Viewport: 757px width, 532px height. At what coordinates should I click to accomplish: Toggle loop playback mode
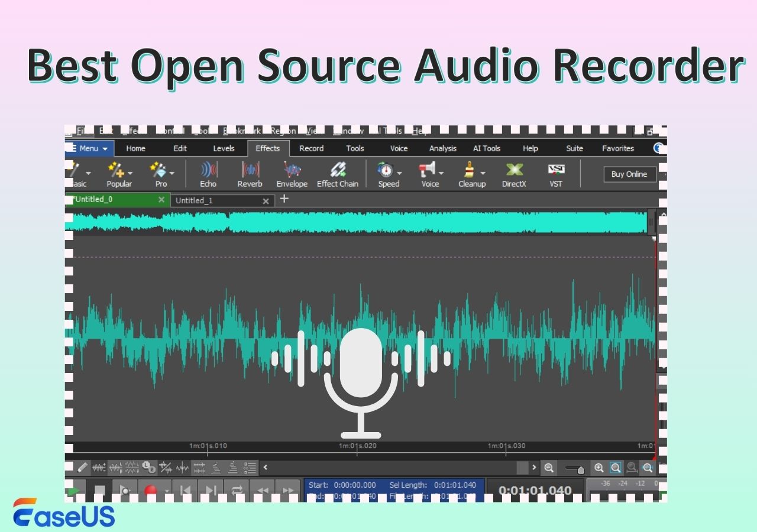pyautogui.click(x=237, y=490)
